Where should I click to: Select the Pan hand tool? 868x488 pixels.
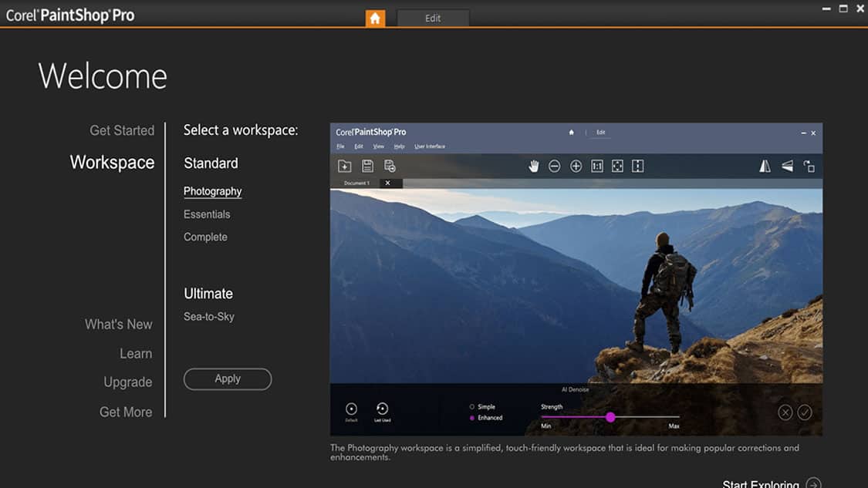[x=534, y=165]
